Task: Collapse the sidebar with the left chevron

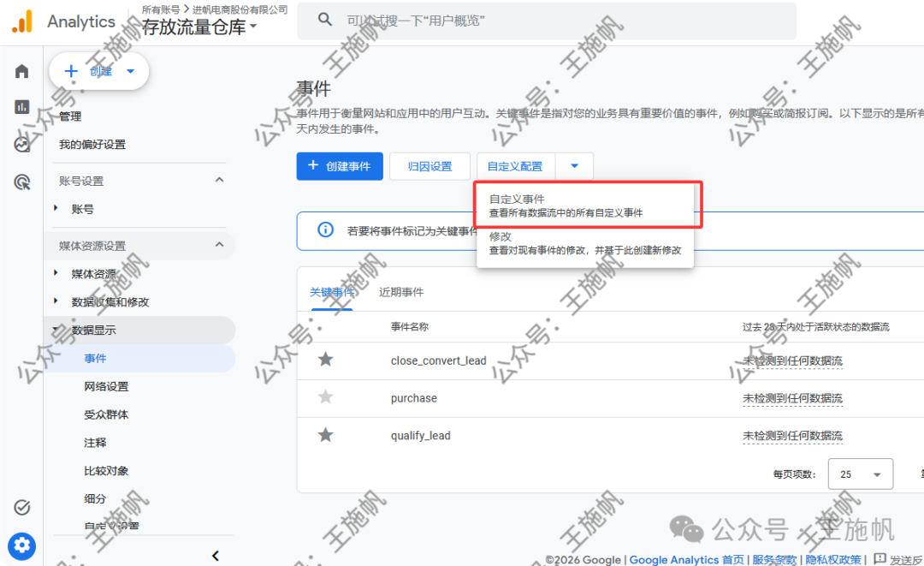Action: (216, 556)
